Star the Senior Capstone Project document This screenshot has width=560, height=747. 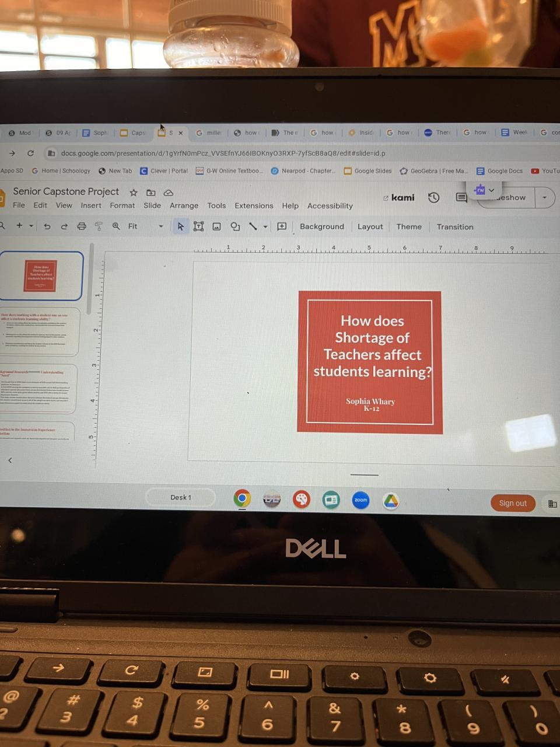(133, 193)
